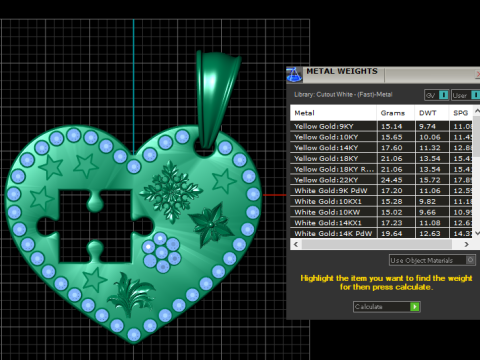
Task: Click the table's scroll-down arrow
Action: point(477,233)
